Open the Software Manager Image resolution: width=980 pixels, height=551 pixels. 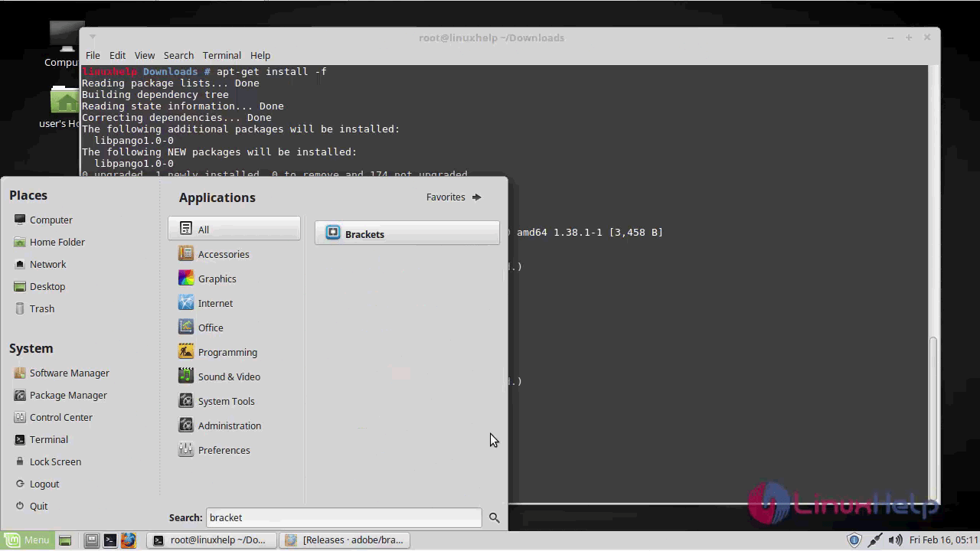coord(69,373)
